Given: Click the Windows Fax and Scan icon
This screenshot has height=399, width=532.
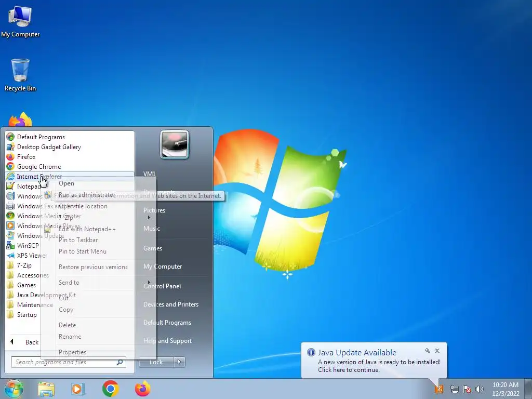Looking at the screenshot, I should tap(10, 206).
